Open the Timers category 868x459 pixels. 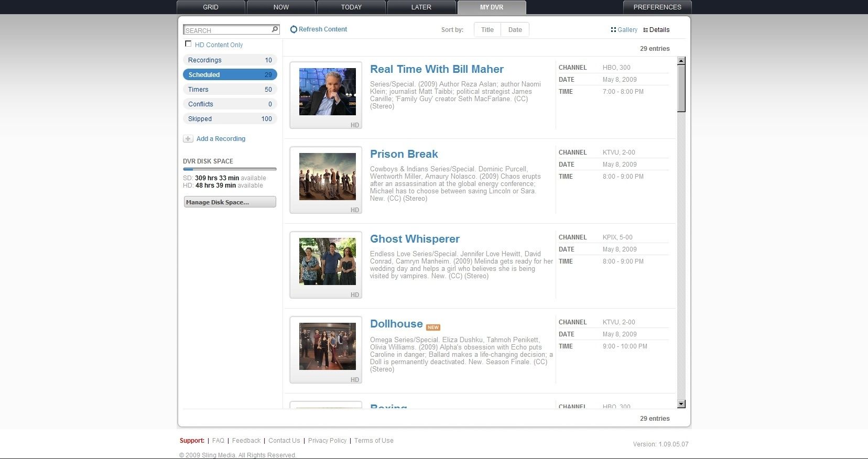click(230, 90)
